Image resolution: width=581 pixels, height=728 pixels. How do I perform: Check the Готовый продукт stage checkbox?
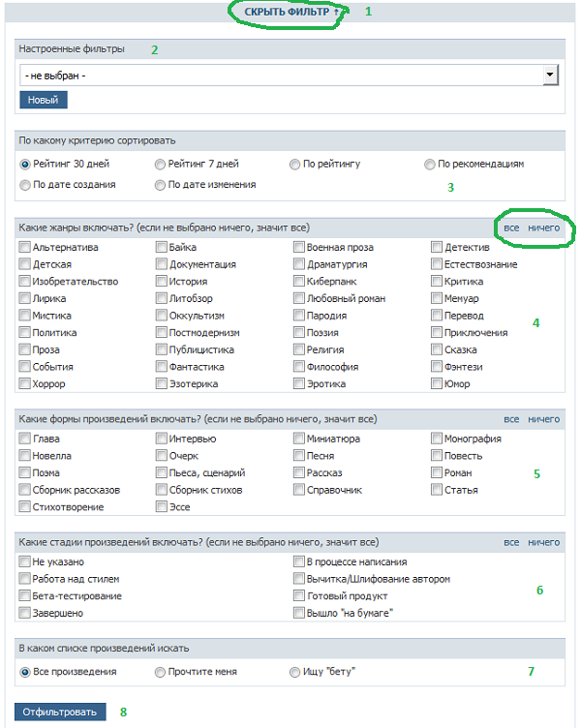tap(298, 595)
